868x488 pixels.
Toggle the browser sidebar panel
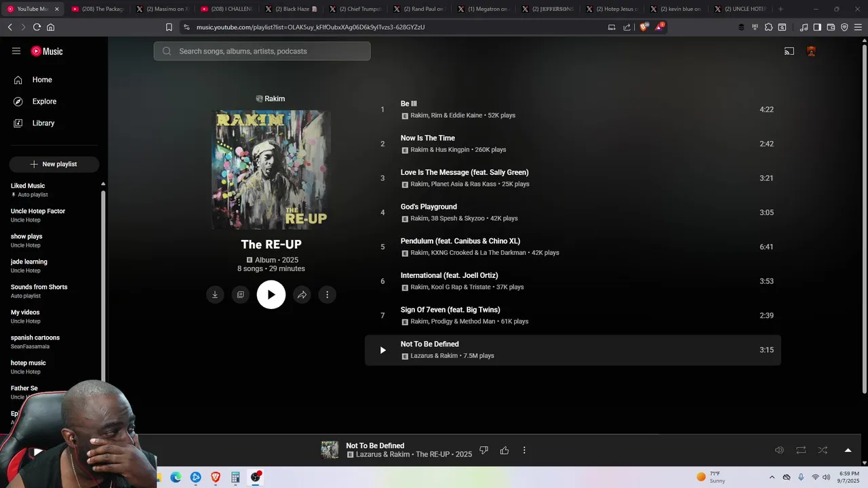[817, 27]
